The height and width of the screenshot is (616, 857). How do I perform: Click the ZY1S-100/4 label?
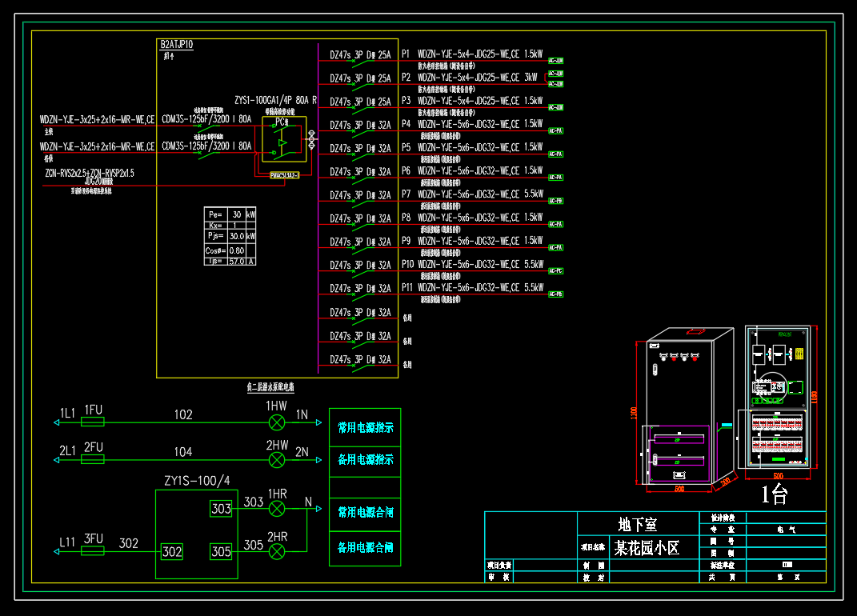pos(197,481)
